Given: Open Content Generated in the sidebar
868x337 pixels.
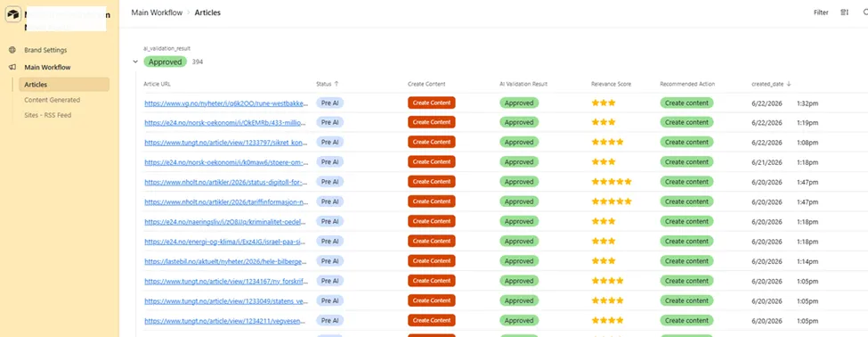Looking at the screenshot, I should tap(52, 100).
